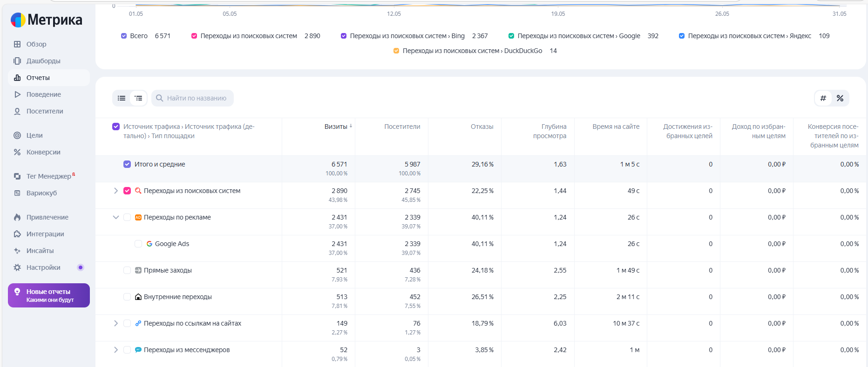Show absolute values with # icon
The width and height of the screenshot is (868, 367).
coord(823,98)
